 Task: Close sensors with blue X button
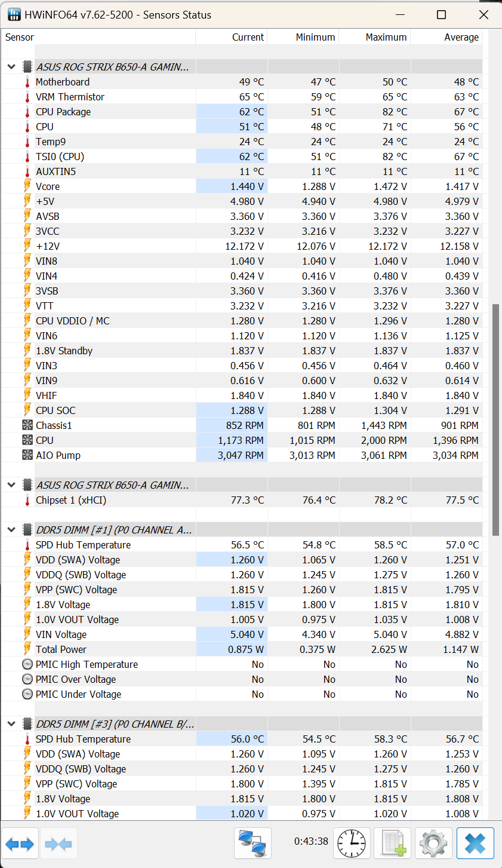tap(476, 844)
